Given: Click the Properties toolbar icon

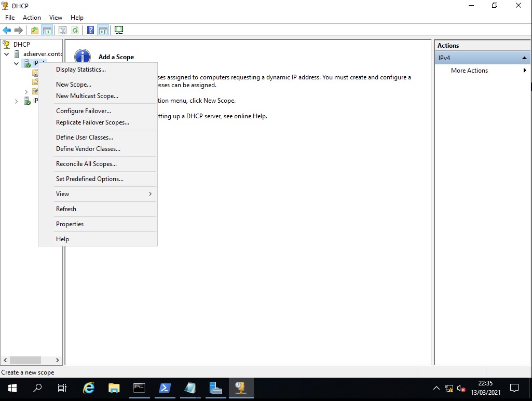Looking at the screenshot, I should [x=63, y=31].
